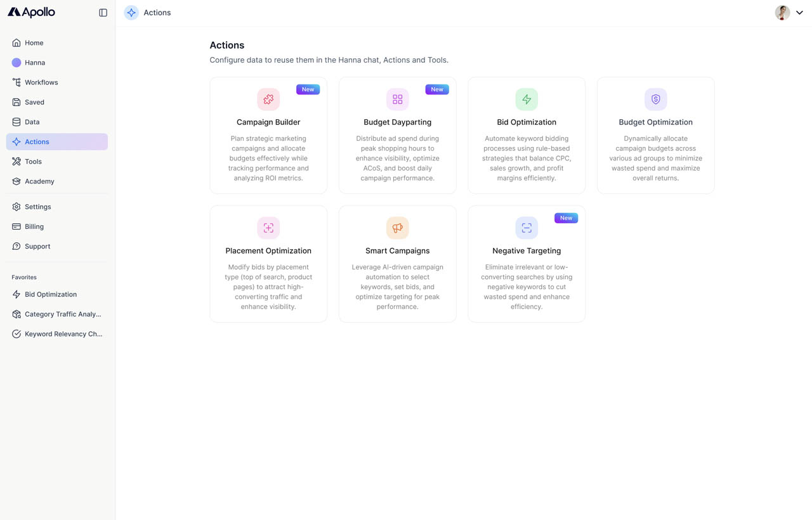Open favorite Category Traffic Analysis item
The image size is (812, 520).
62,314
